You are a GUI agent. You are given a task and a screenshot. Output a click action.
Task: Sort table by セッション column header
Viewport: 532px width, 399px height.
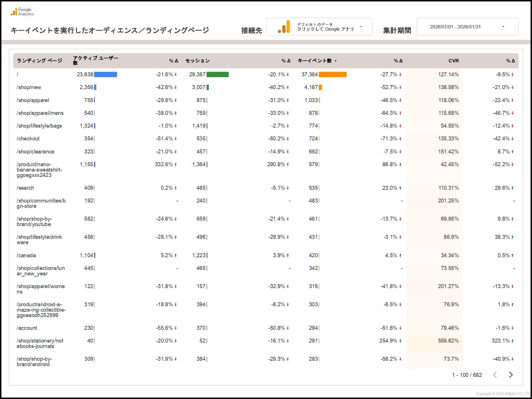[x=197, y=61]
